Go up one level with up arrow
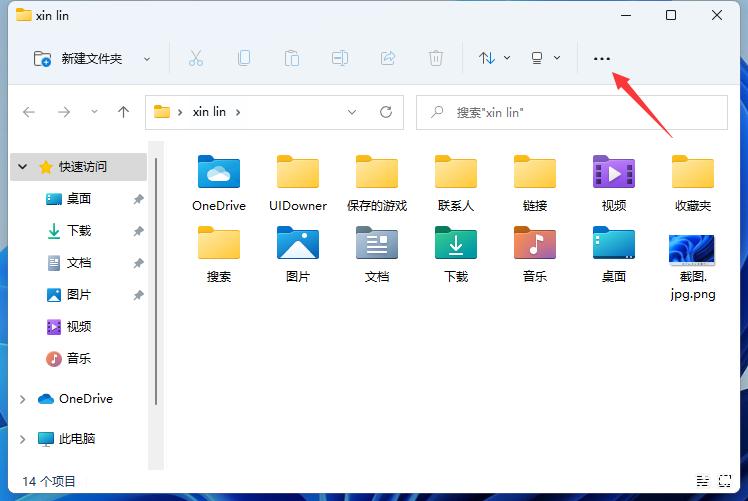Viewport: 748px width, 501px height. (124, 112)
